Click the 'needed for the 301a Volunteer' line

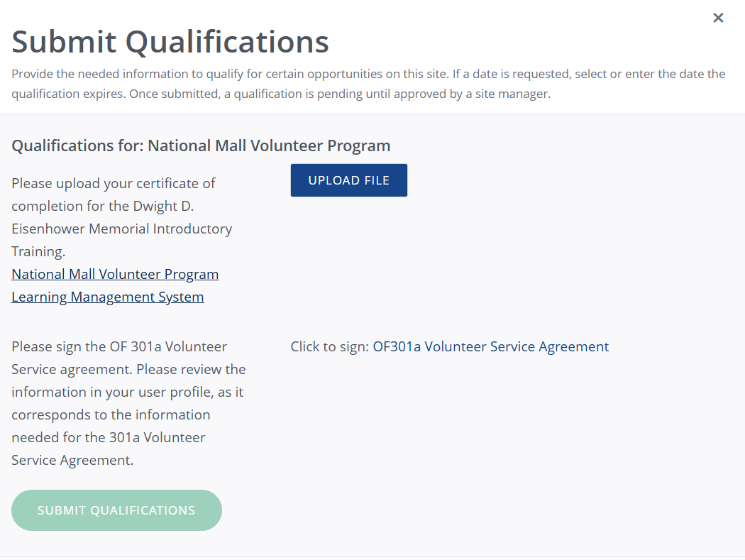pos(109,437)
